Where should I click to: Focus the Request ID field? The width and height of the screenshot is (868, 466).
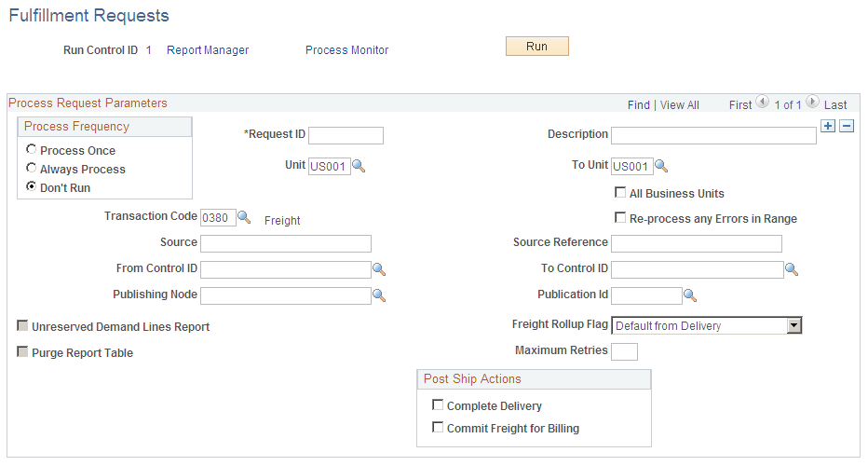[x=346, y=136]
